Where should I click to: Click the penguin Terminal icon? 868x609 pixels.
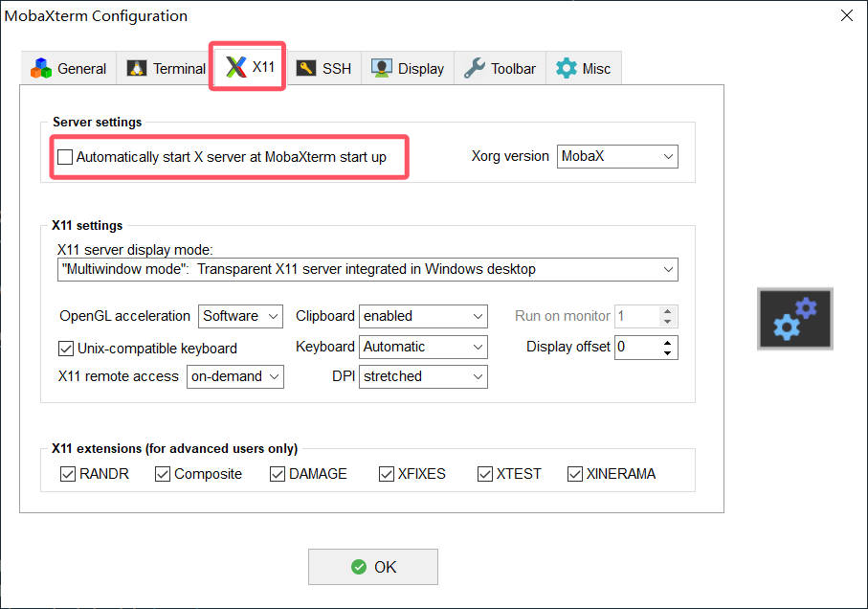(x=137, y=68)
